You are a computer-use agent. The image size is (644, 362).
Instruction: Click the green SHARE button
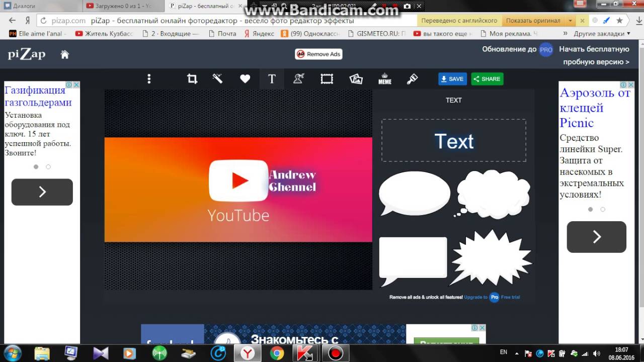click(487, 79)
